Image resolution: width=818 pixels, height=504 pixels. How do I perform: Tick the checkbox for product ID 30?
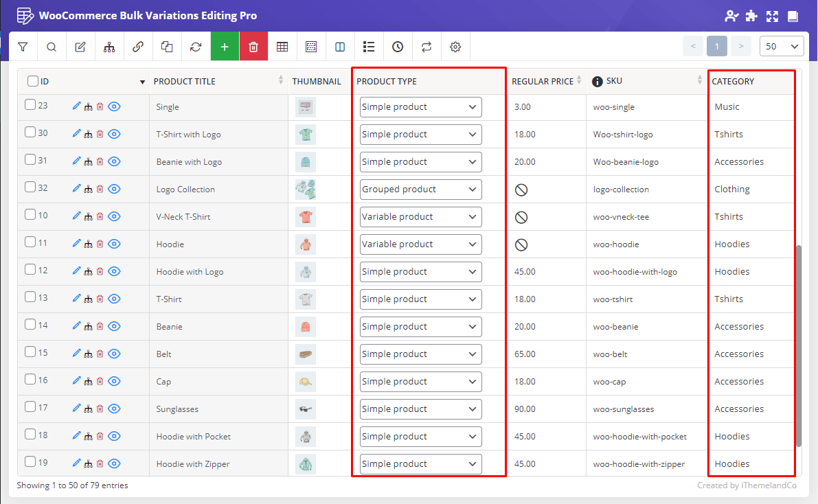(x=30, y=133)
